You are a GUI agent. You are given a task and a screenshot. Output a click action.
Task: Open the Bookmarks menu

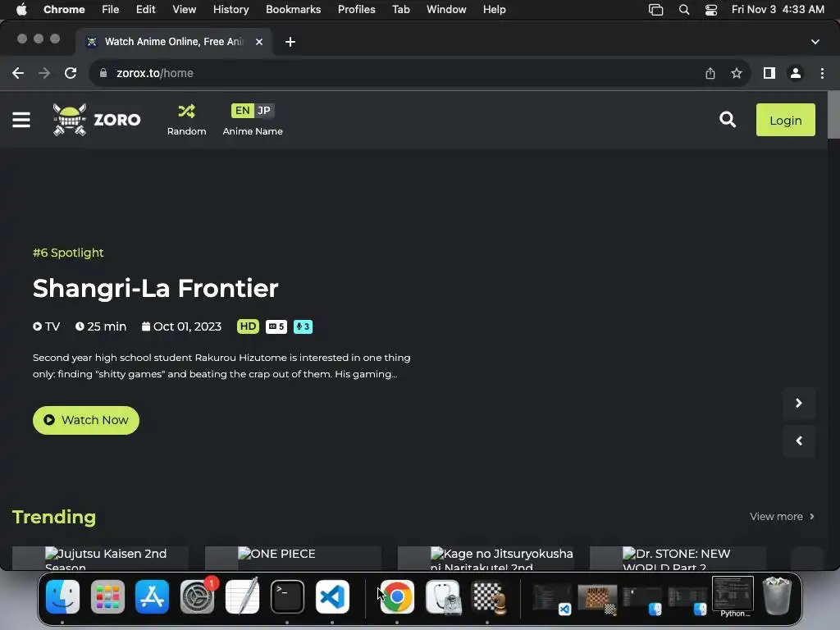(x=293, y=9)
